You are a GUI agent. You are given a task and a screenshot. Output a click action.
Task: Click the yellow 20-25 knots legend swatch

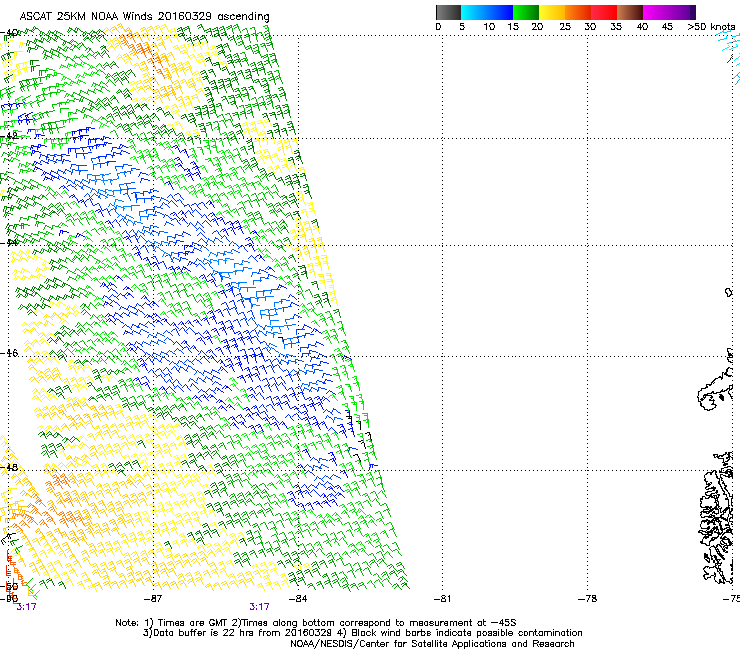point(552,12)
